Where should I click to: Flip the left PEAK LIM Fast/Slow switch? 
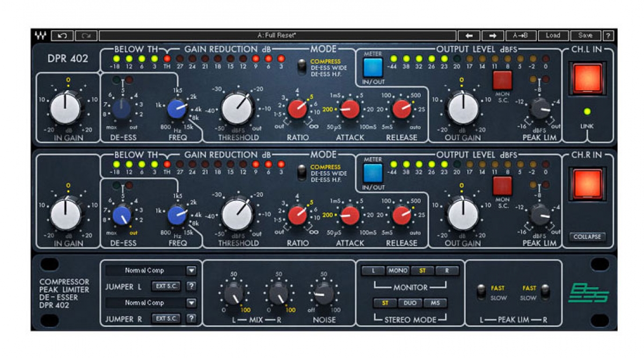click(x=482, y=293)
